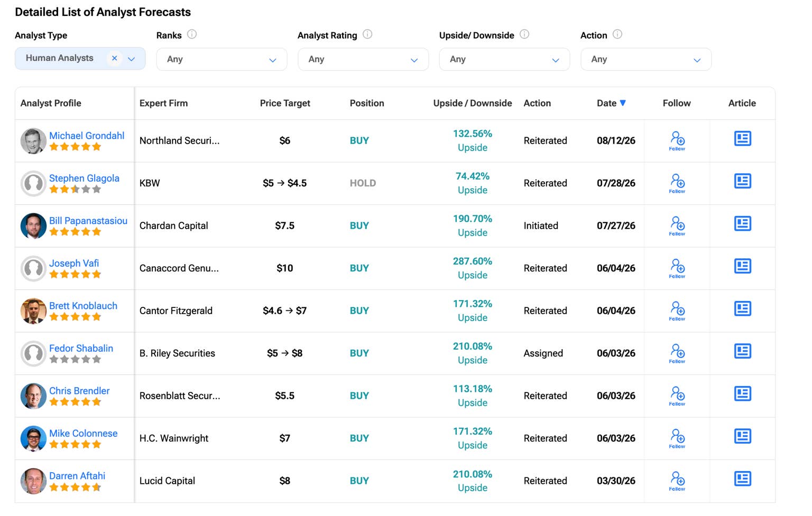Open Stephen Glagola's article icon
Screen dimensions: 812x516
tap(742, 181)
